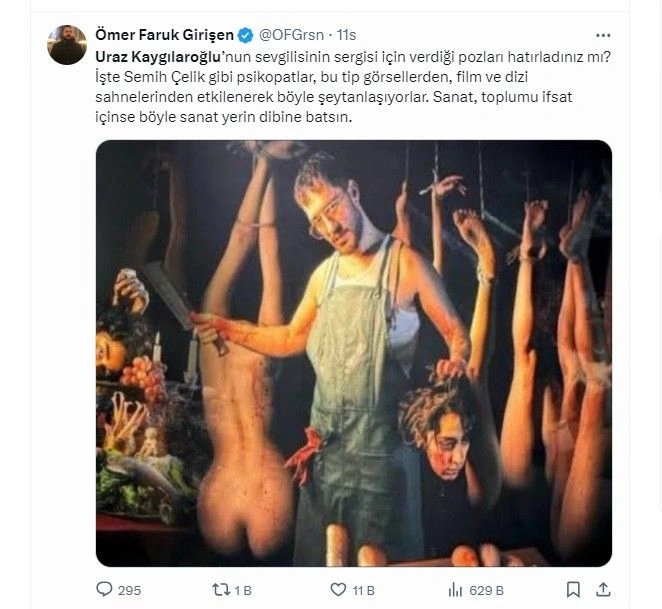Click the 295 replies count
The image size is (662, 609).
130,590
